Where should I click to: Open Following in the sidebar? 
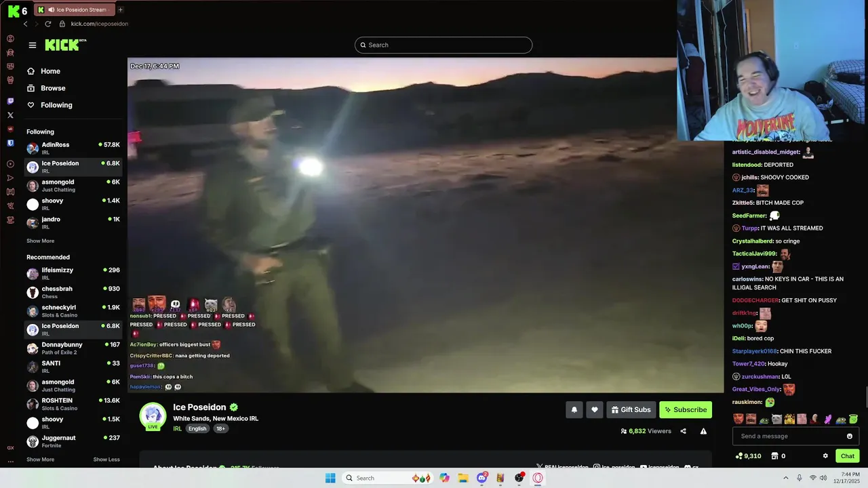point(56,105)
